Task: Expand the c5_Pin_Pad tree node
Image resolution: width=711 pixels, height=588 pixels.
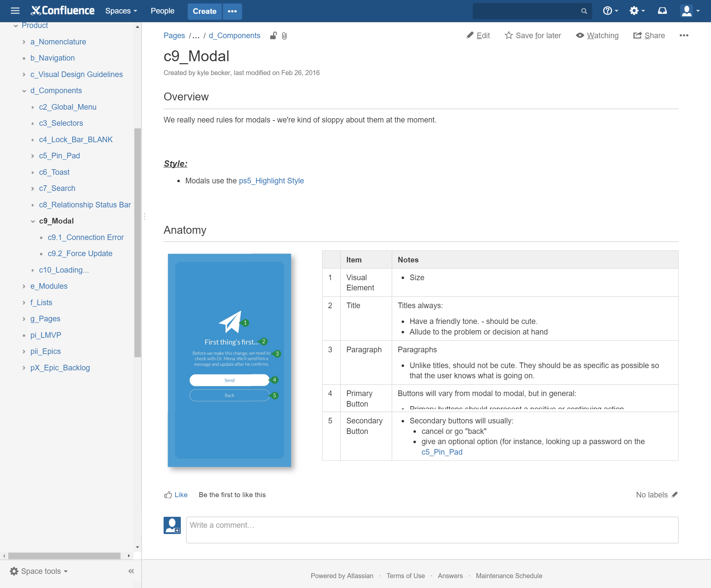Action: coord(33,156)
